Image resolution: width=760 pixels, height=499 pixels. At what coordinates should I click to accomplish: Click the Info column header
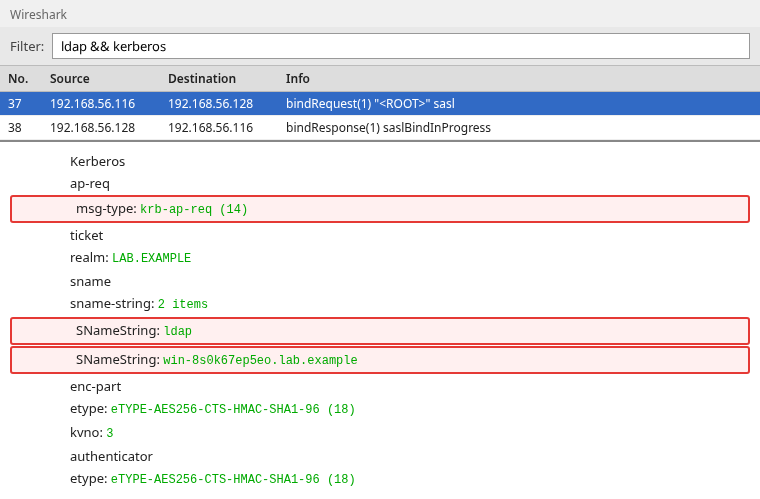297,78
